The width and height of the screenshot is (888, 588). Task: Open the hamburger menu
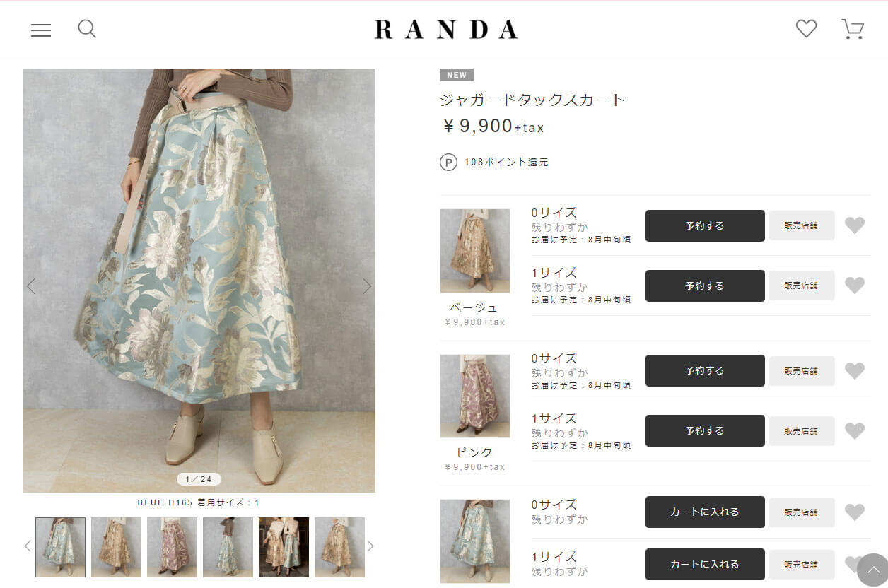point(41,30)
